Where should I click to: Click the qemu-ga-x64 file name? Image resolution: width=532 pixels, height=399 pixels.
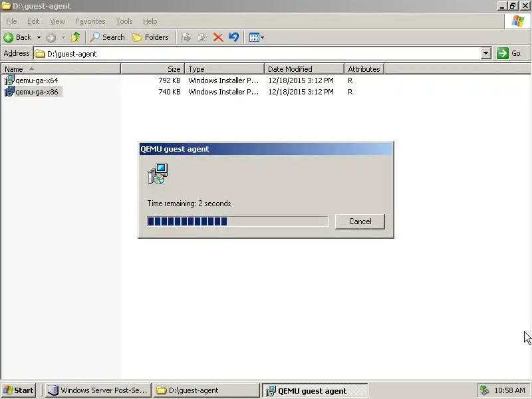[37, 80]
